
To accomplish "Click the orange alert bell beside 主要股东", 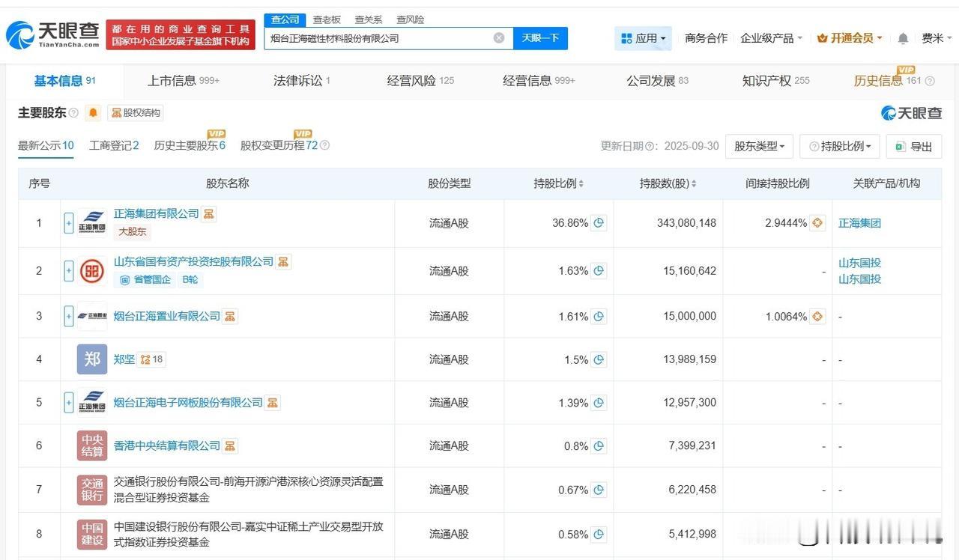I will pyautogui.click(x=93, y=113).
